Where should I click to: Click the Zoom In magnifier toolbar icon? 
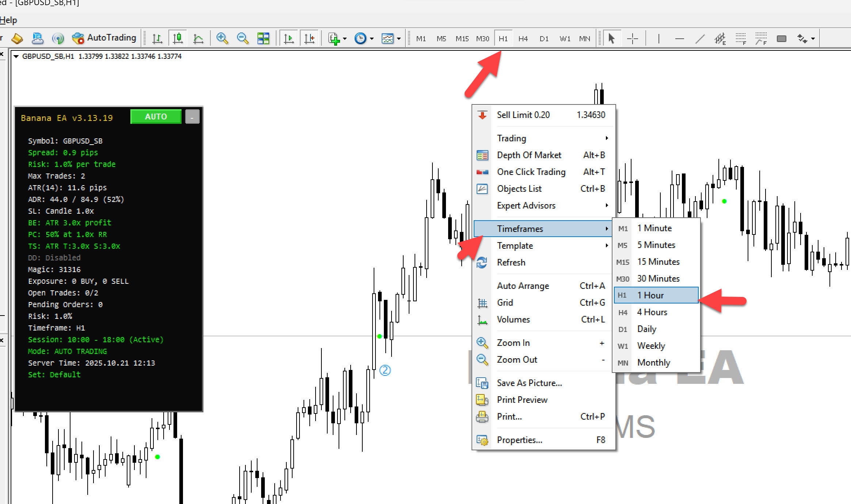coord(222,38)
